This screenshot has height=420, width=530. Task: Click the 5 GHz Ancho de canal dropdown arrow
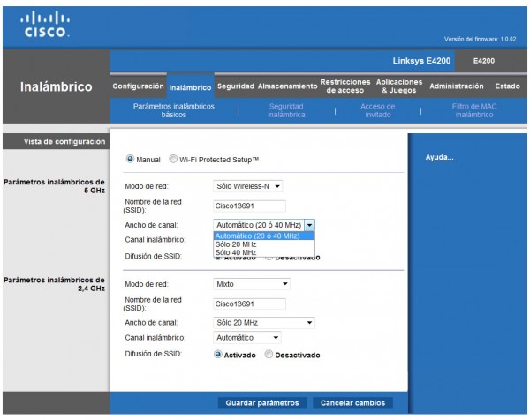pos(309,225)
